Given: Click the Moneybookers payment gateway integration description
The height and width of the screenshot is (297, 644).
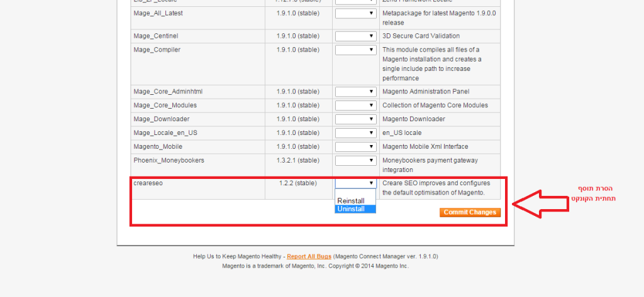Looking at the screenshot, I should click(x=430, y=165).
